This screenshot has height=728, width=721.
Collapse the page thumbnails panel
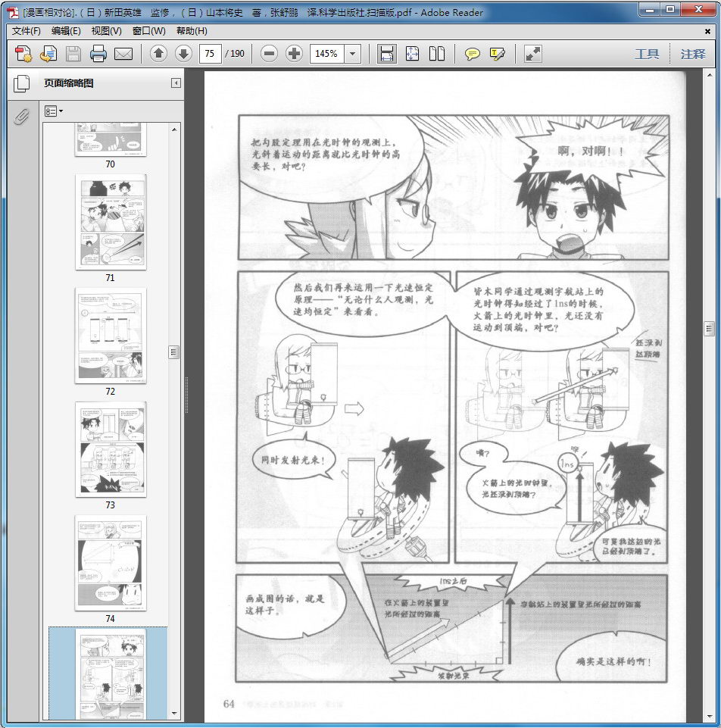pyautogui.click(x=176, y=83)
